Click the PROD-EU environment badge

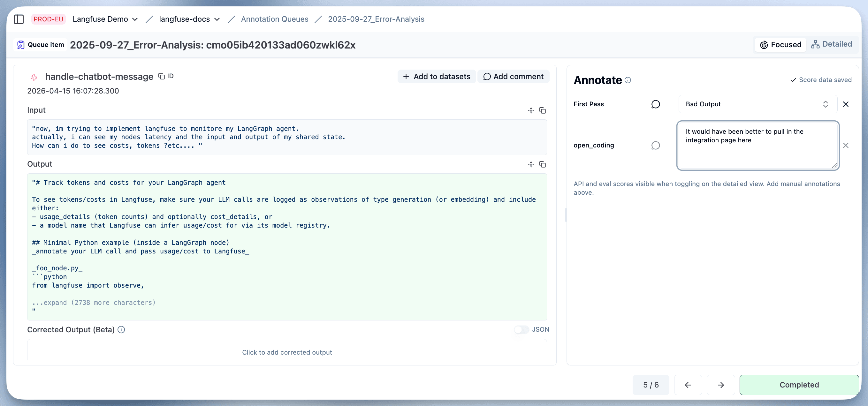[x=49, y=19]
